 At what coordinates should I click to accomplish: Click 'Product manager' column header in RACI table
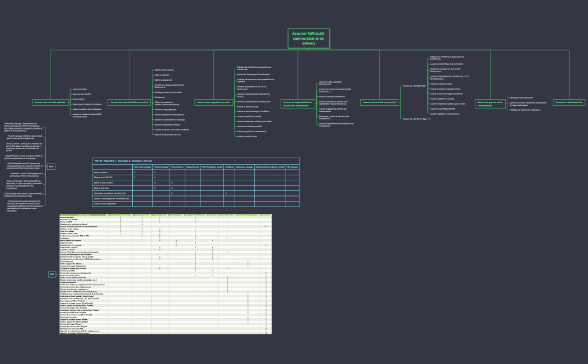[161, 166]
